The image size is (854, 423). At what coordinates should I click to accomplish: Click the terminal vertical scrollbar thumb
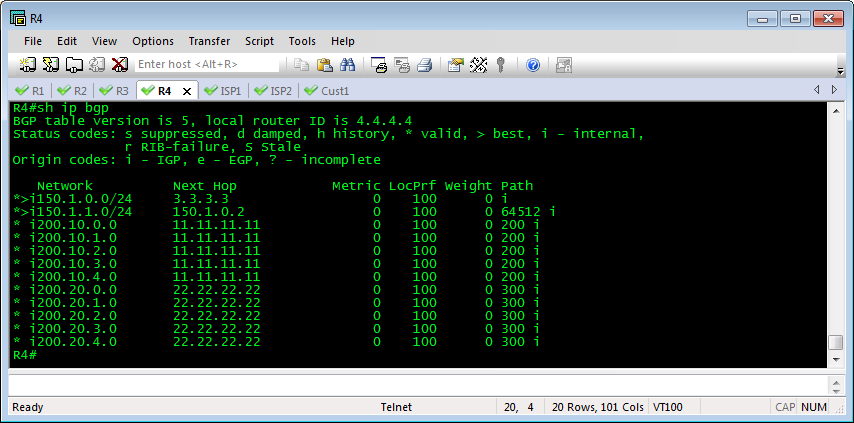[x=837, y=342]
